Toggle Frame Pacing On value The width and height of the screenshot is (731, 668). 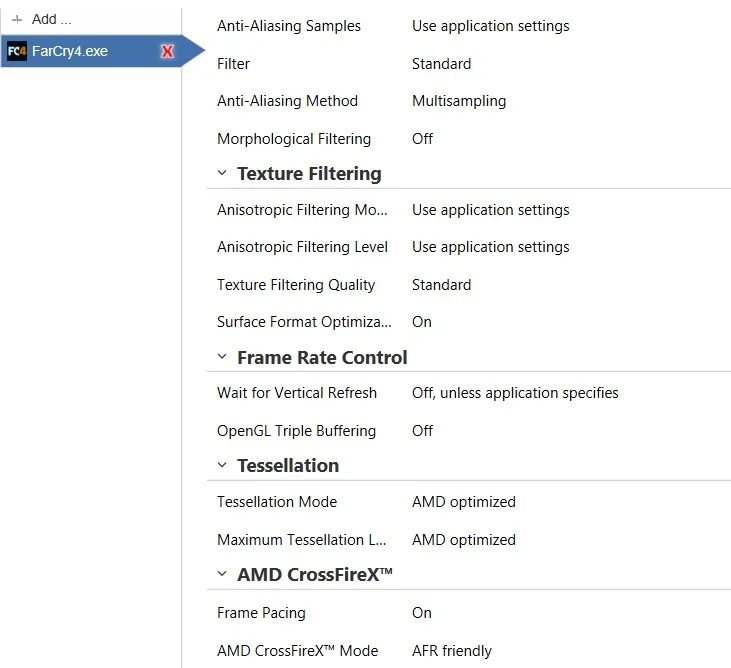click(x=422, y=613)
